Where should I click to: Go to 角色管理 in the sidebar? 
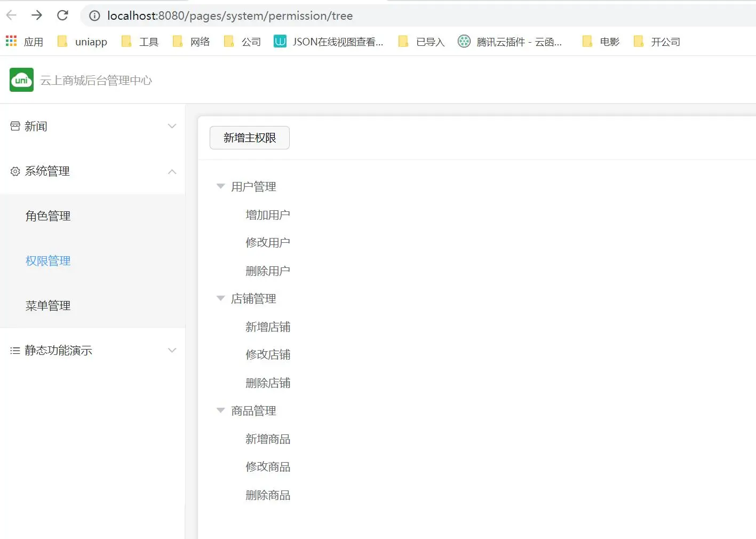(48, 216)
